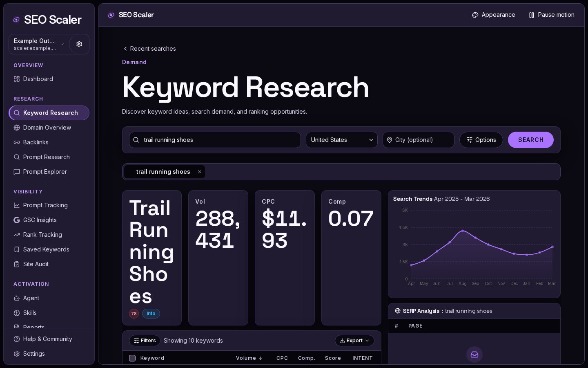
Task: Sort the table by Volume column
Action: 249,358
